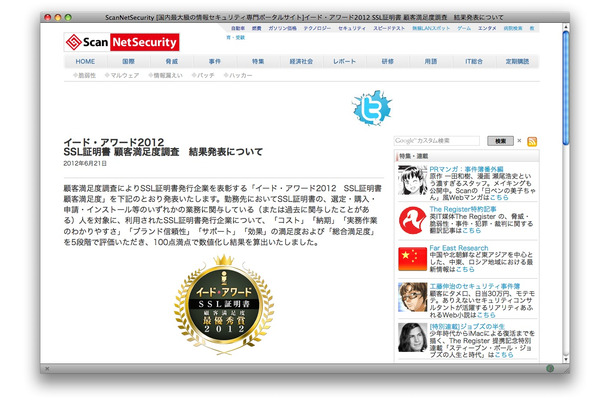Open the 事件 navigation tab
This screenshot has height=400, width=610.
215,61
